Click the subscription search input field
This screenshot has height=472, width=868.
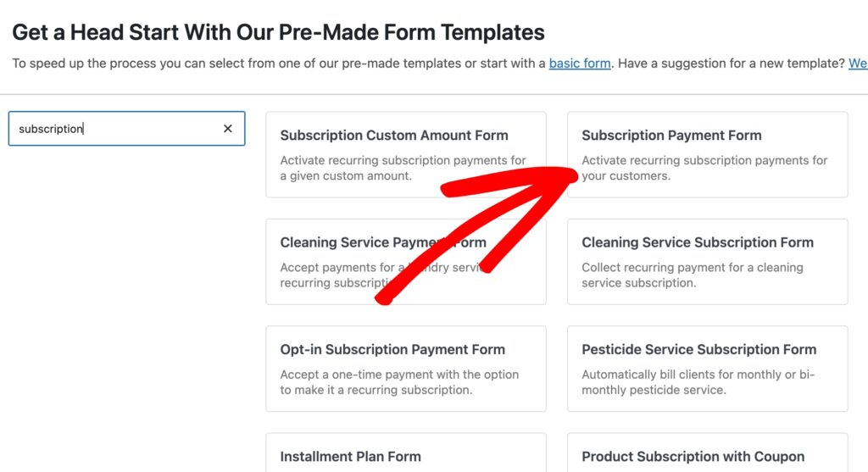(114, 129)
